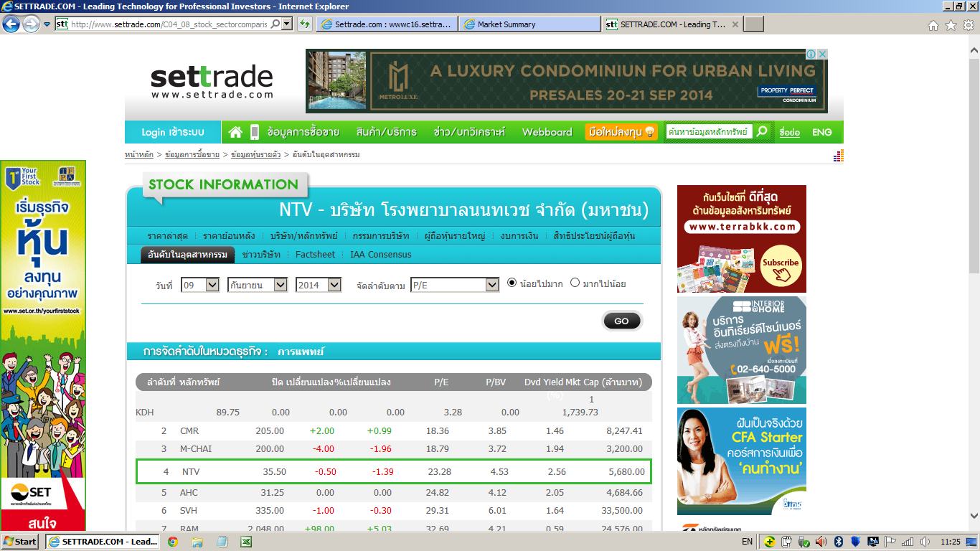This screenshot has height=551, width=980.
Task: Open the terrabkk.com Subscribe advertisement
Action: pyautogui.click(x=742, y=239)
